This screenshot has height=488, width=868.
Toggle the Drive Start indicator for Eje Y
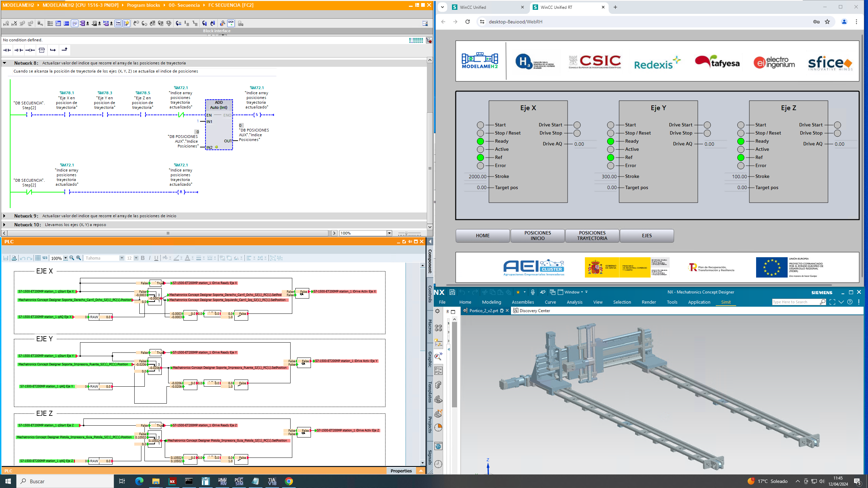click(707, 125)
